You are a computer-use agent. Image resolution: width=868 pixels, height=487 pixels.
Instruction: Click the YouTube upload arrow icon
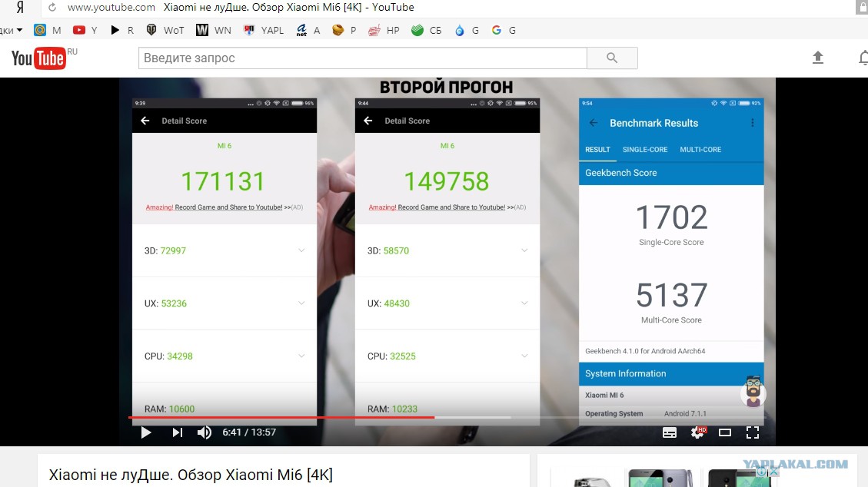click(817, 58)
